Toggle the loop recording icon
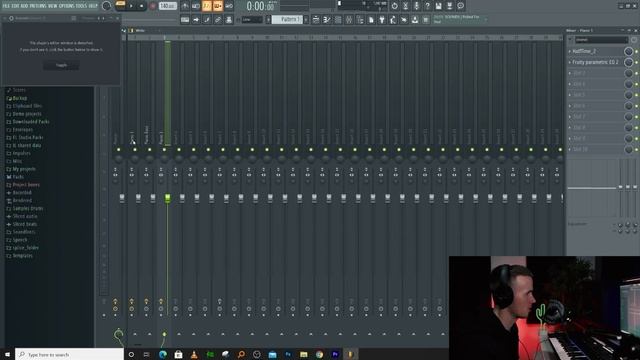Screen dimensions: 640x360 (x=229, y=6)
